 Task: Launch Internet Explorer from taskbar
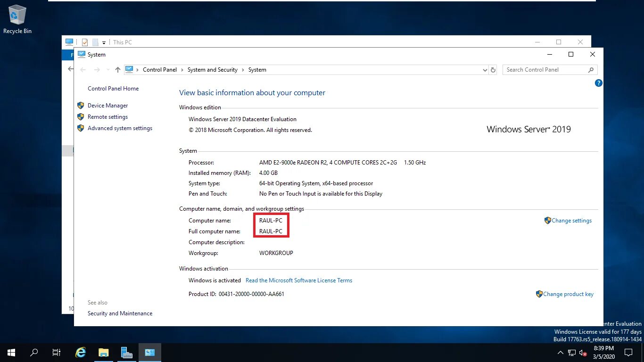pyautogui.click(x=81, y=353)
